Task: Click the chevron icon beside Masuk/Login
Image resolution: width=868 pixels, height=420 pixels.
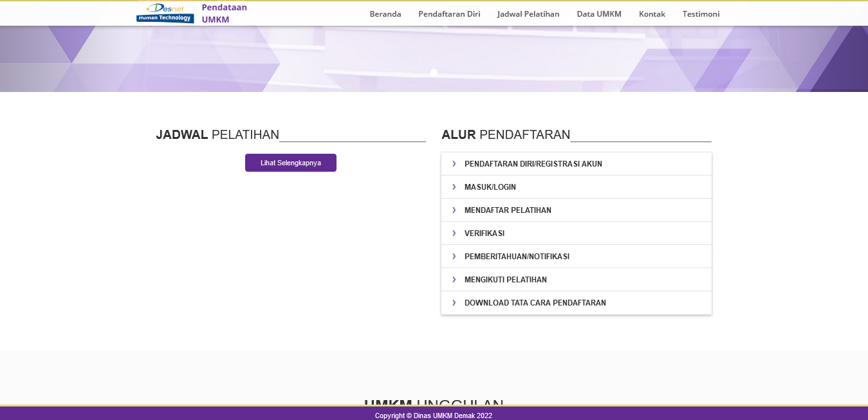Action: point(454,187)
